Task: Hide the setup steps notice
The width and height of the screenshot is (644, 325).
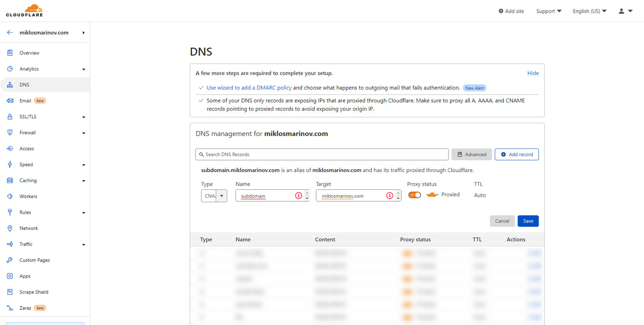Action: point(533,73)
